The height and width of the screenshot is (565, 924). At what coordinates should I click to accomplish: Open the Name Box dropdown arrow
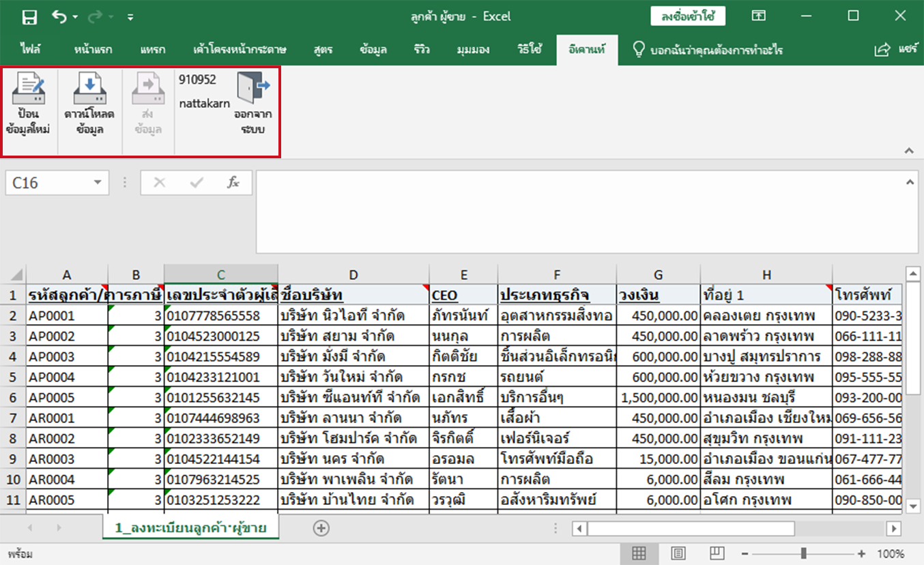click(x=98, y=183)
